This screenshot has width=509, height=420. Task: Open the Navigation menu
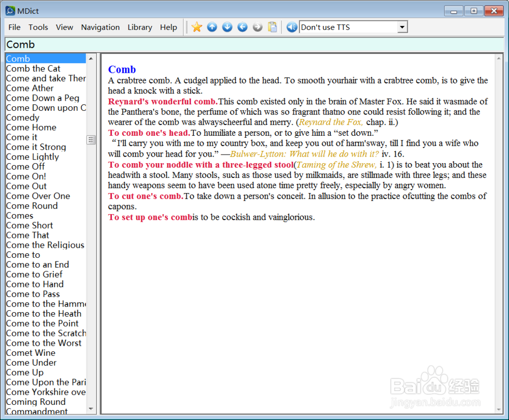click(100, 27)
